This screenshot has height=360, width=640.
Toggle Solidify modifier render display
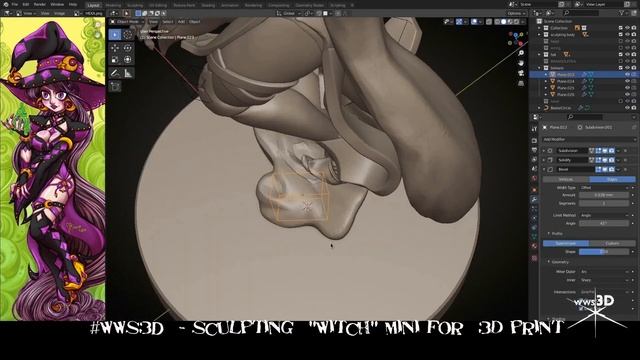click(611, 160)
